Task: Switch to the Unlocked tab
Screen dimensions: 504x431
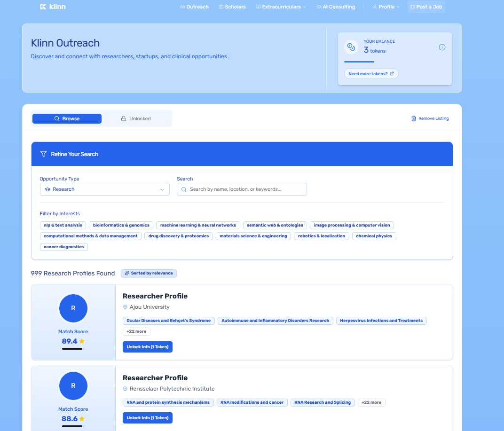Action: point(136,118)
